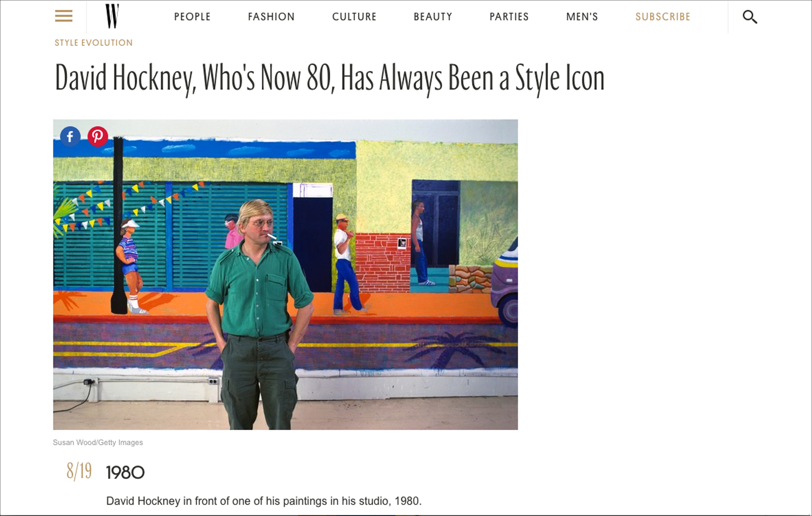This screenshot has height=516, width=812.
Task: Click the gold SUBSCRIBE link
Action: coord(663,16)
